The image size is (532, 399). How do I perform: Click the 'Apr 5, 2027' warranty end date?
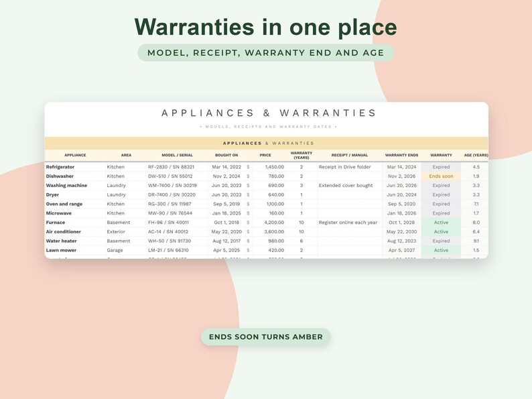[401, 250]
